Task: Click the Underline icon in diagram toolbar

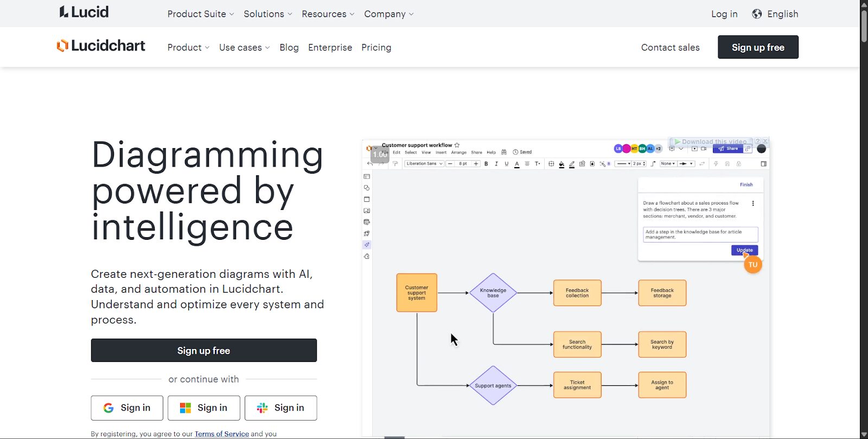Action: click(507, 164)
